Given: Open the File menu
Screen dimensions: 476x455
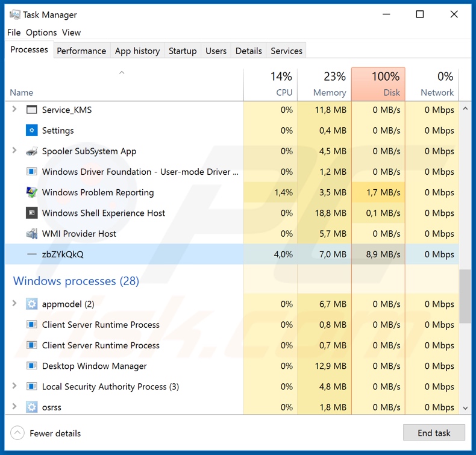Looking at the screenshot, I should pyautogui.click(x=14, y=33).
